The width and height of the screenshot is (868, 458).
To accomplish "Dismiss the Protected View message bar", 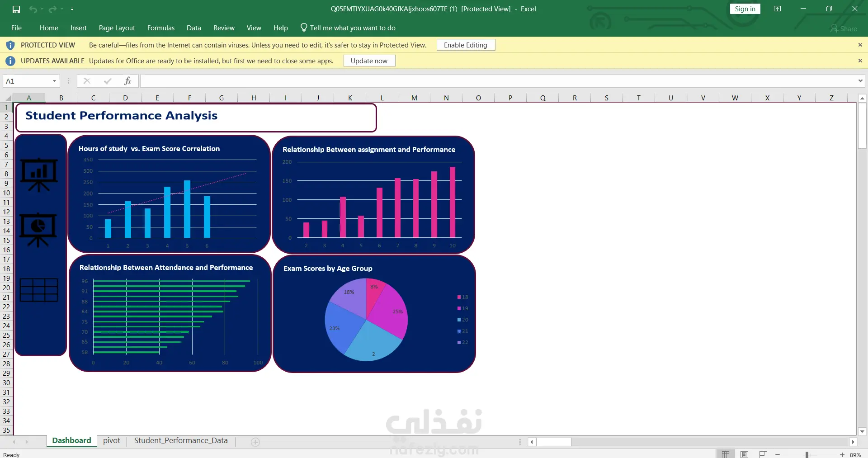I will point(860,45).
